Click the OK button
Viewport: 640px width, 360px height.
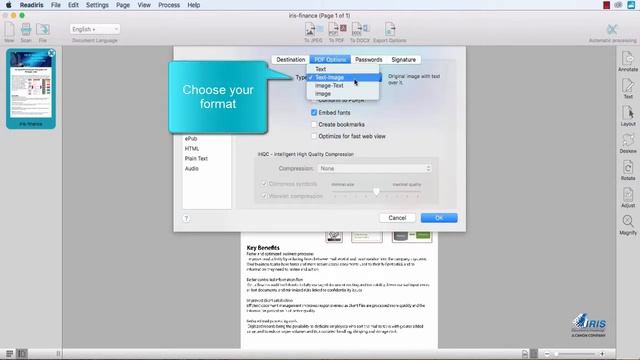(x=439, y=218)
